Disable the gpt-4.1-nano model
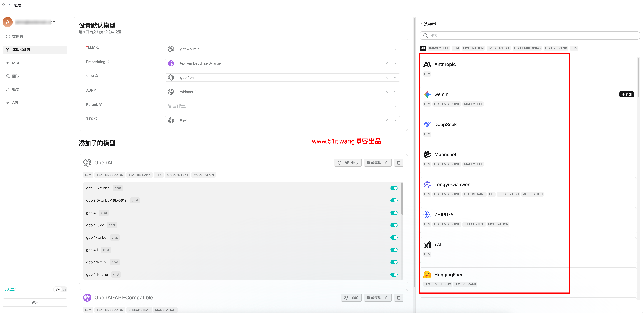This screenshot has width=644, height=313. (x=394, y=274)
